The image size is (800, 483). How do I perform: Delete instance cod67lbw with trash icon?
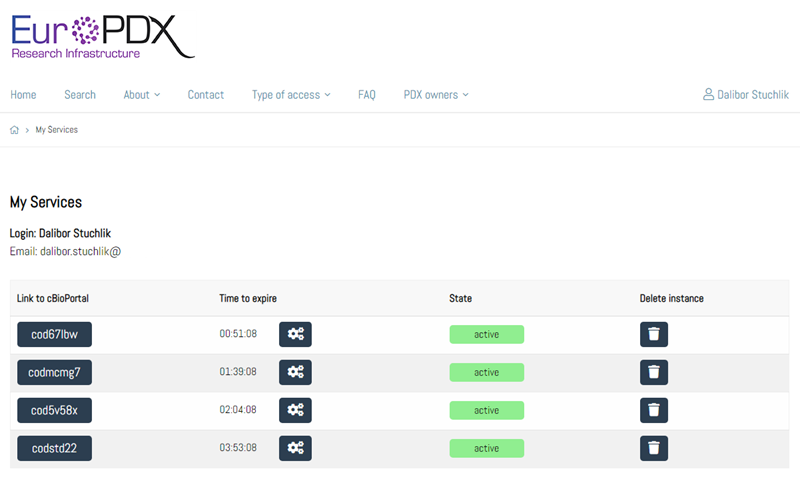tap(654, 335)
